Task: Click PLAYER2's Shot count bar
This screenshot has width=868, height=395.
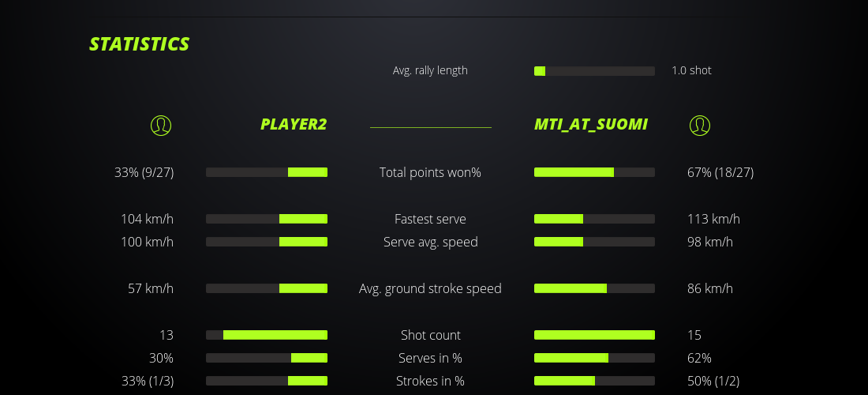Action: (267, 335)
